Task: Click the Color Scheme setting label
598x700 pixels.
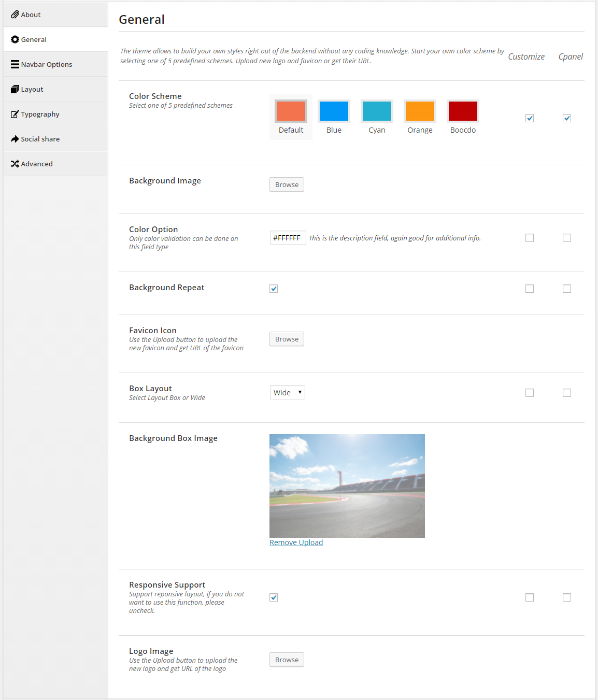Action: point(155,96)
